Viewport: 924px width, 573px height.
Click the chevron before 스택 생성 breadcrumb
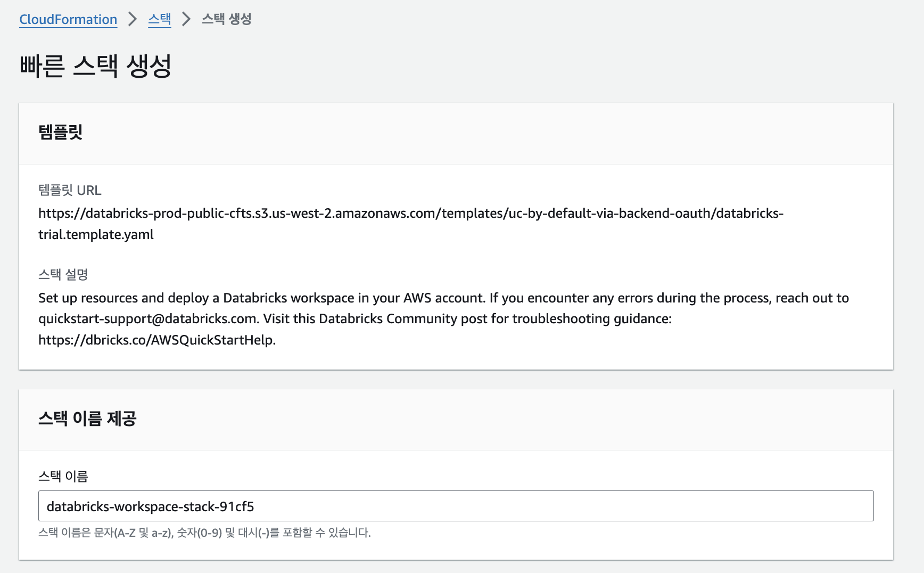pyautogui.click(x=186, y=19)
